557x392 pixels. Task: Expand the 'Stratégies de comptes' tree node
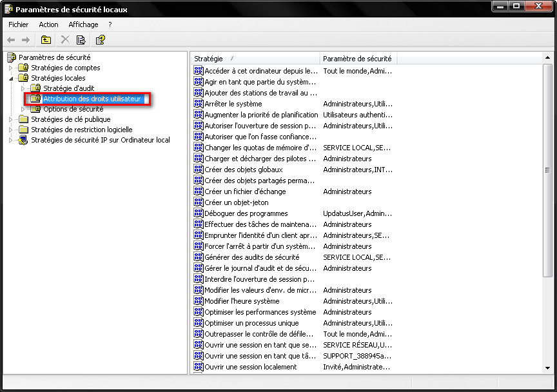coord(10,68)
